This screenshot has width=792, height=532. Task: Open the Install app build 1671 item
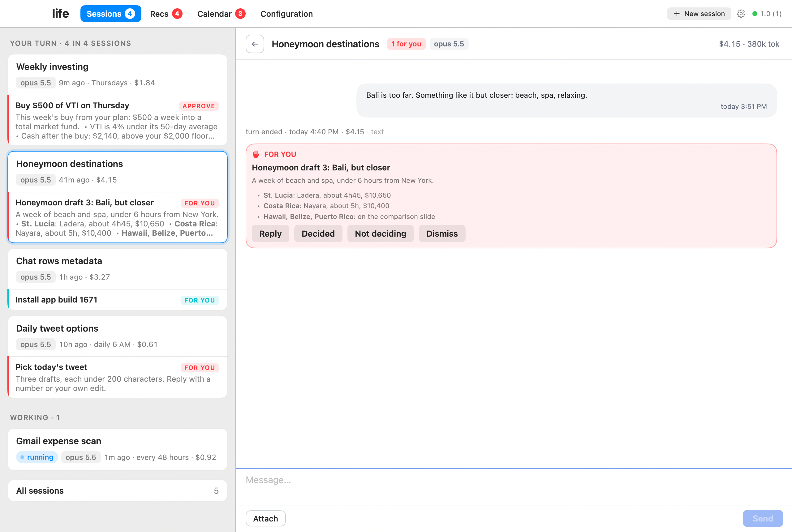coord(118,300)
